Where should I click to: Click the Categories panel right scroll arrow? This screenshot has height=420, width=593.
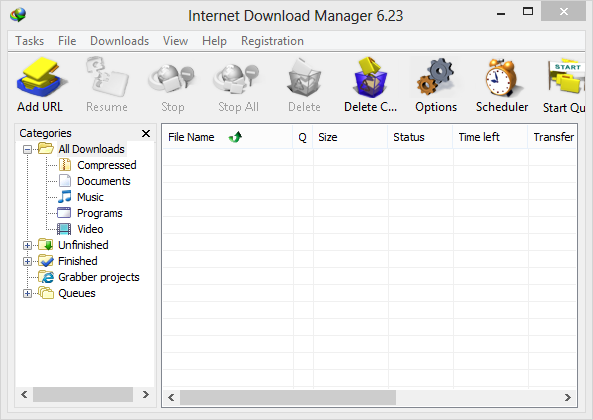click(146, 395)
